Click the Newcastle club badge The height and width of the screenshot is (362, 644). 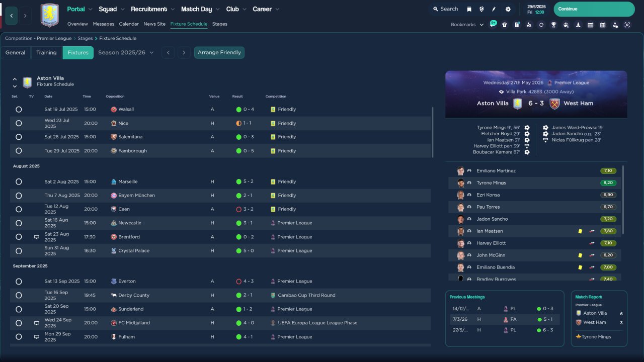pyautogui.click(x=114, y=223)
